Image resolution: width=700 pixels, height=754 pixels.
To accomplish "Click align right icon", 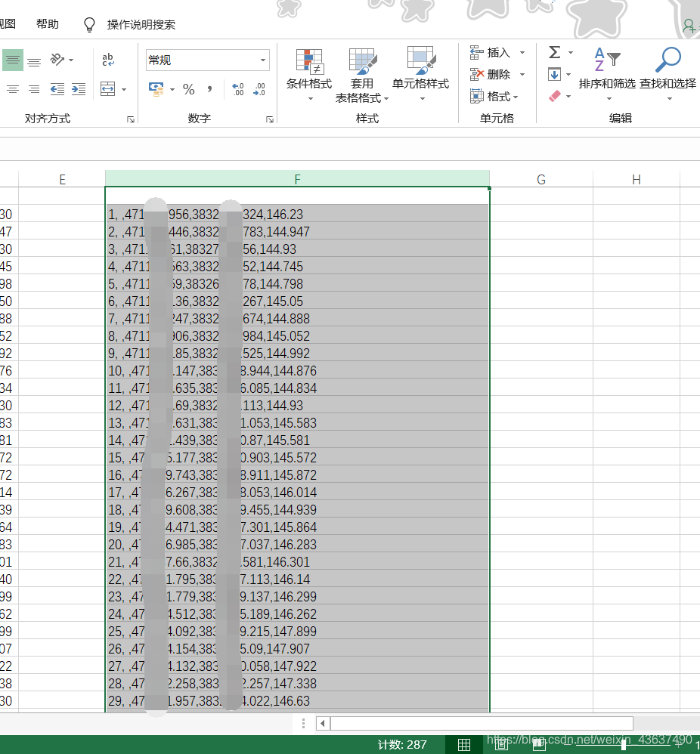I will (34, 89).
